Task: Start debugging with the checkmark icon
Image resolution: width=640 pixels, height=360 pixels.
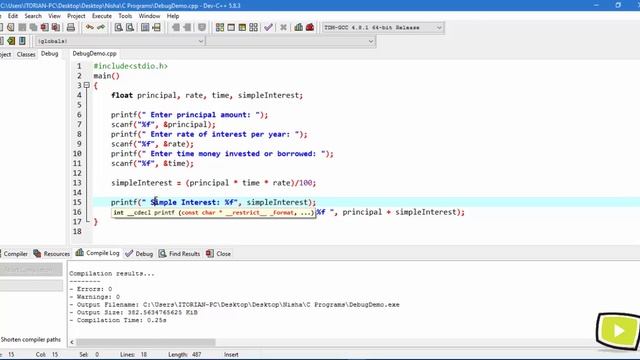Action: pos(268,27)
